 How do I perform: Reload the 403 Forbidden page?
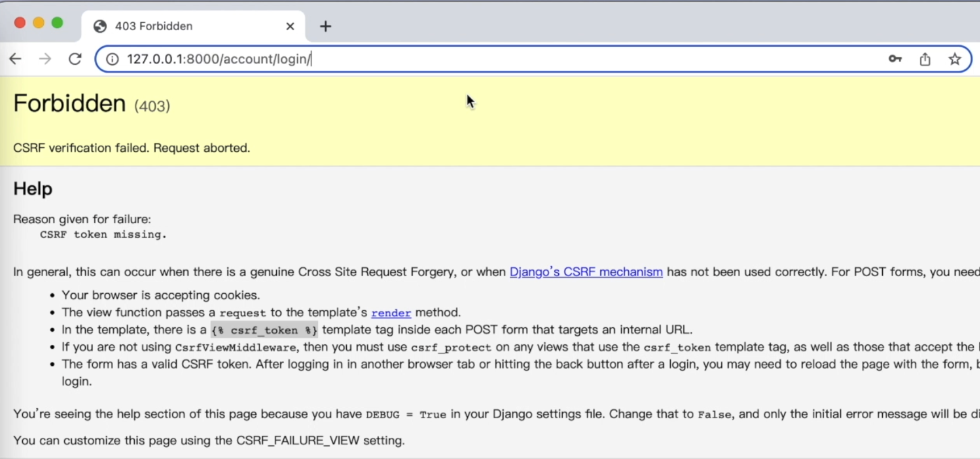[75, 59]
